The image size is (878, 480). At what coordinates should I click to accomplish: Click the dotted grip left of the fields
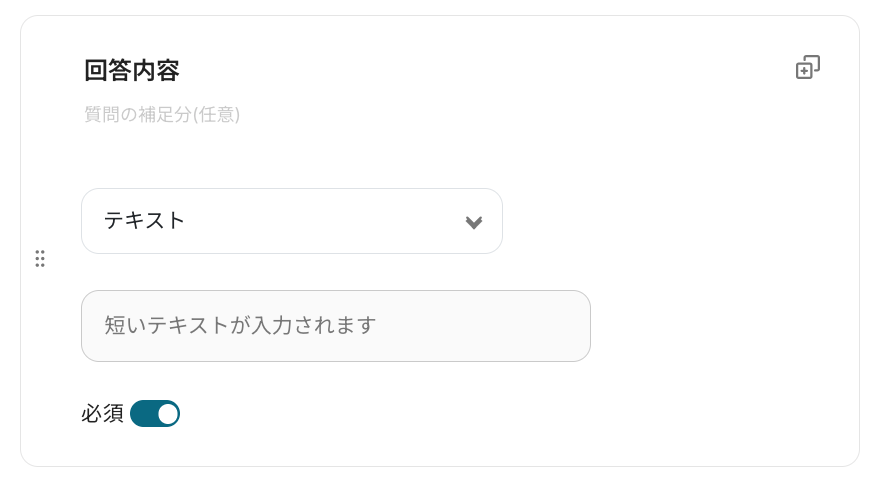coord(40,258)
